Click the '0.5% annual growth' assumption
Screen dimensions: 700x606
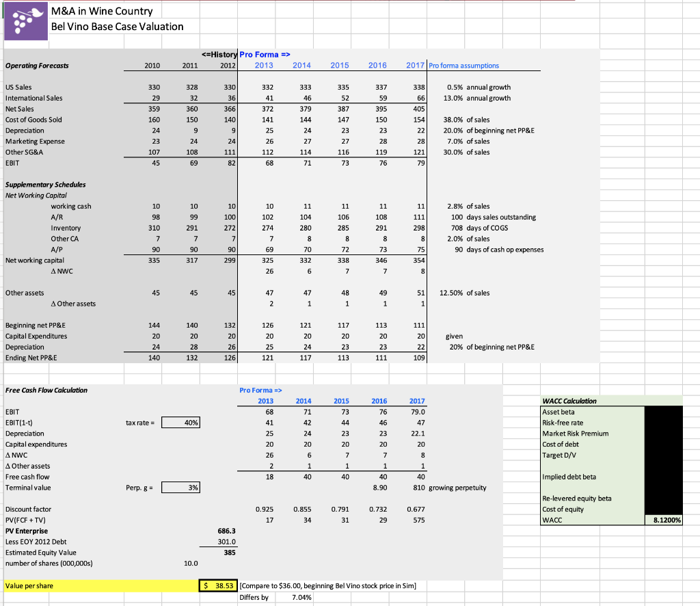point(479,87)
